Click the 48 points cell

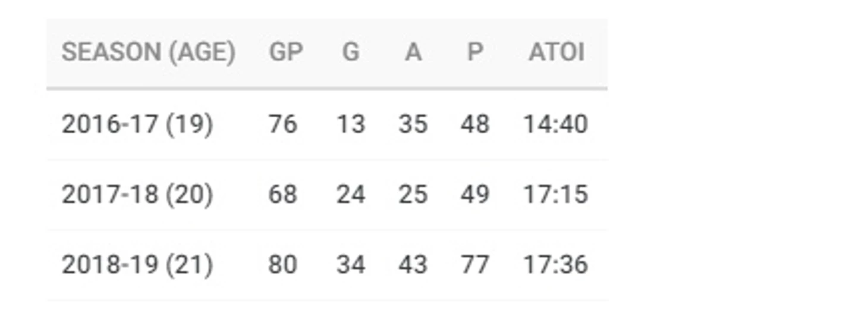[474, 124]
